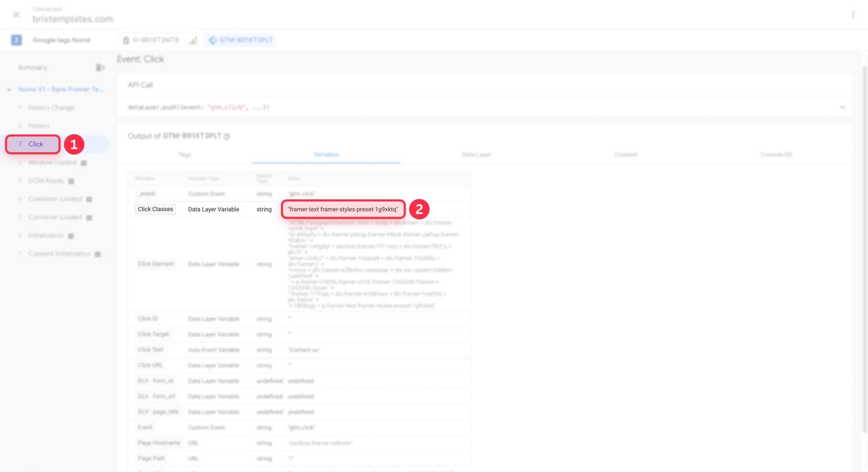Switch to the Consent tab
The height and width of the screenshot is (472, 868).
[626, 154]
